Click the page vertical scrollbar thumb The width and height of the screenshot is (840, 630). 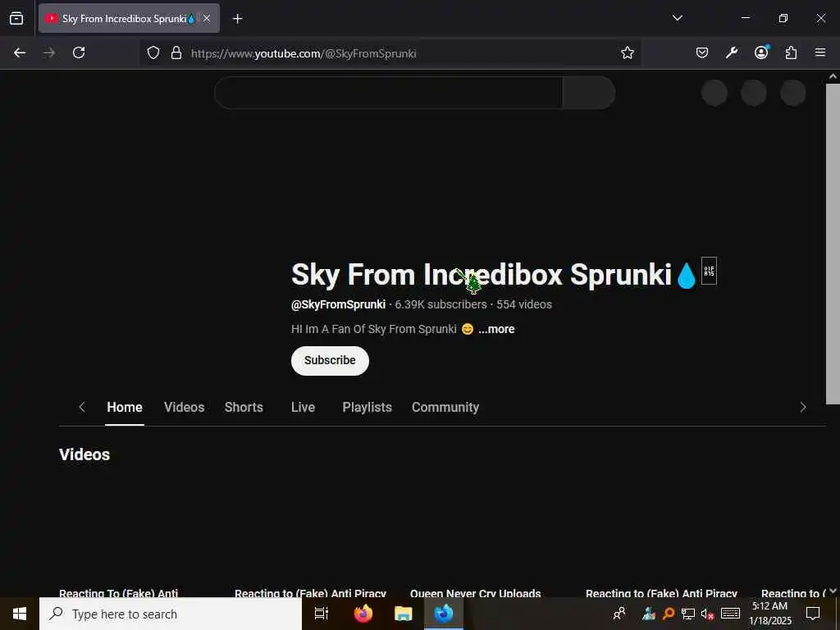[x=833, y=244]
